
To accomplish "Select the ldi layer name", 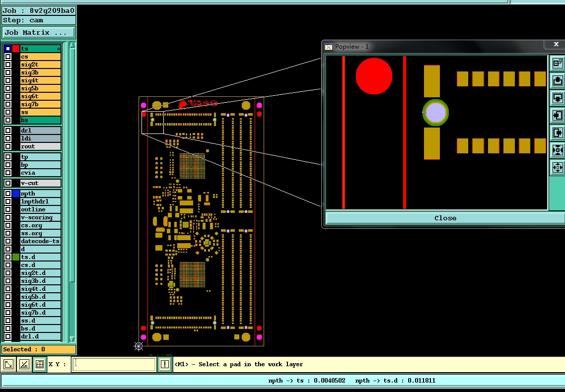I will (x=40, y=138).
